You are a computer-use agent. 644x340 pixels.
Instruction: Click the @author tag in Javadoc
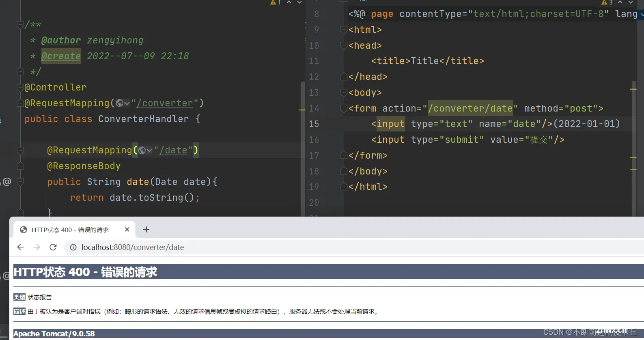(61, 41)
